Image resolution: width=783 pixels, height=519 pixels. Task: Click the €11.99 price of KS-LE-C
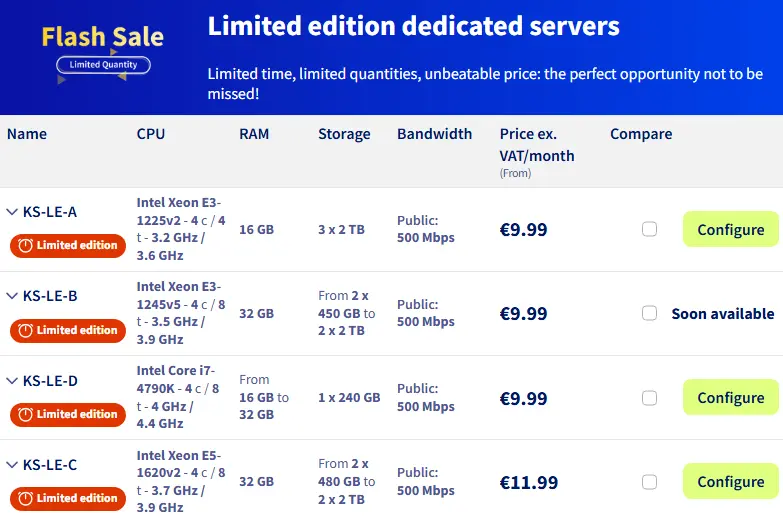(529, 483)
